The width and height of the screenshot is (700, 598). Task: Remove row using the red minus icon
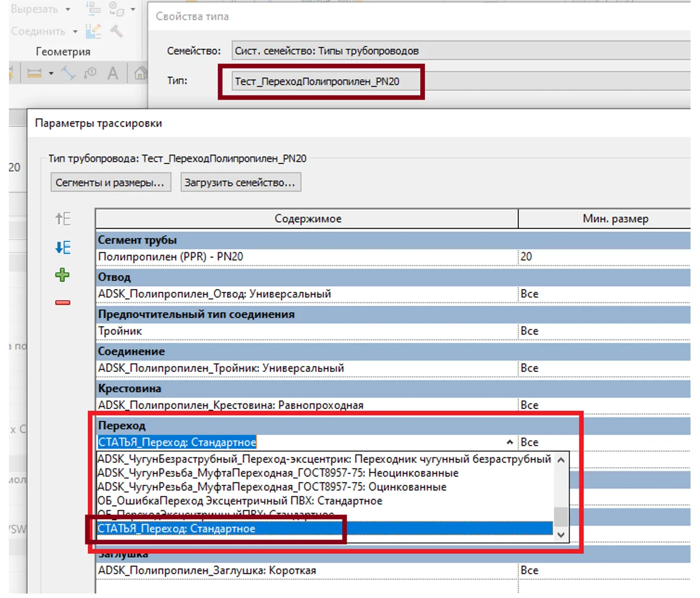pyautogui.click(x=63, y=302)
